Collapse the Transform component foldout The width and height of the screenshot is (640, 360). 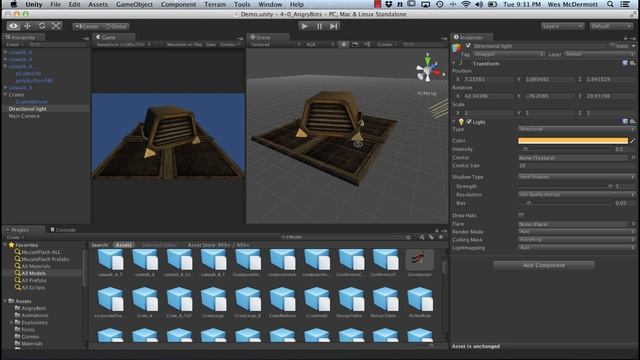click(x=454, y=64)
